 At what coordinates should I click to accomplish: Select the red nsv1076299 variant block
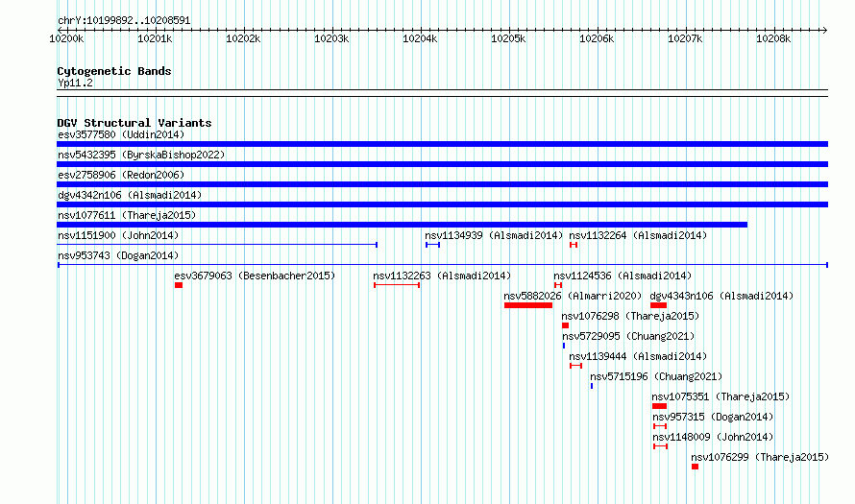695,467
